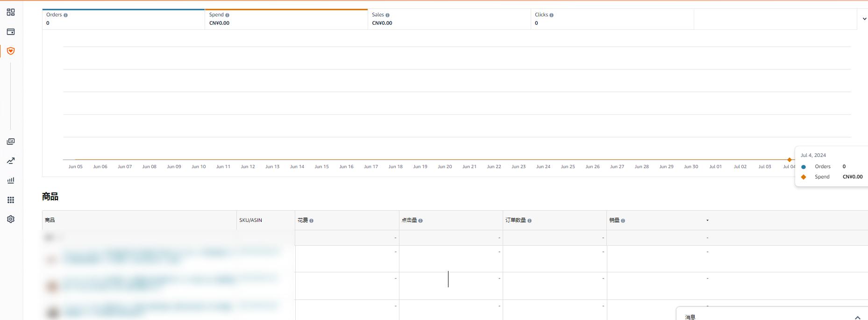Open the 消息 messages panel

point(772,314)
